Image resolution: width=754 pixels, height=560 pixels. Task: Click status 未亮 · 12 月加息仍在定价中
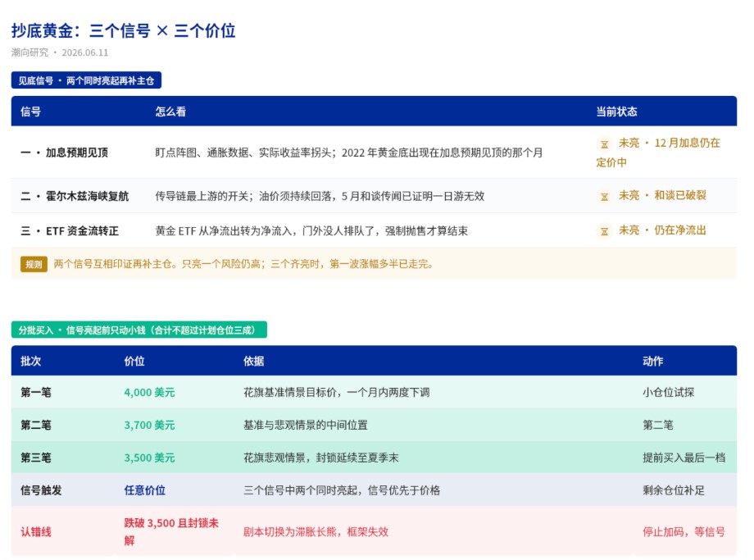[658, 153]
